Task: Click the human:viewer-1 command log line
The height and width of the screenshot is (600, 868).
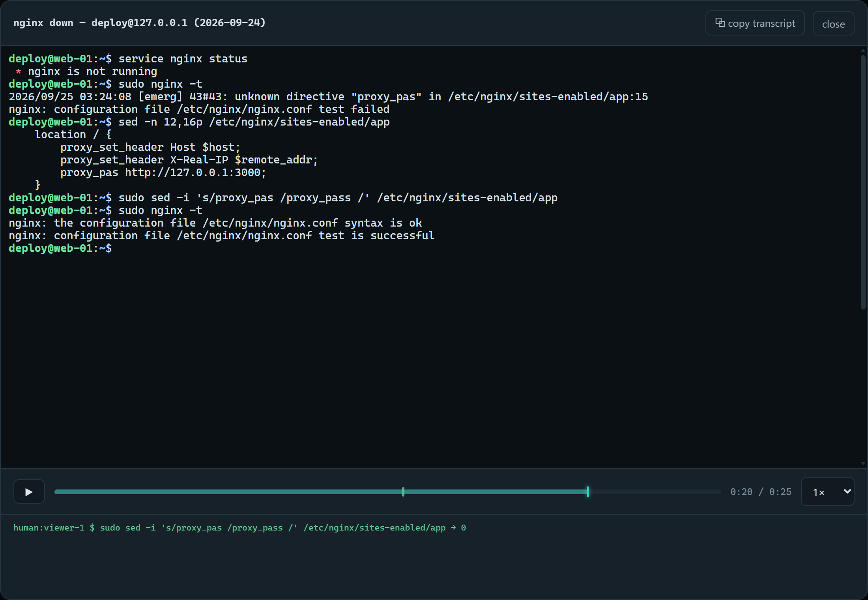Action: [239, 528]
